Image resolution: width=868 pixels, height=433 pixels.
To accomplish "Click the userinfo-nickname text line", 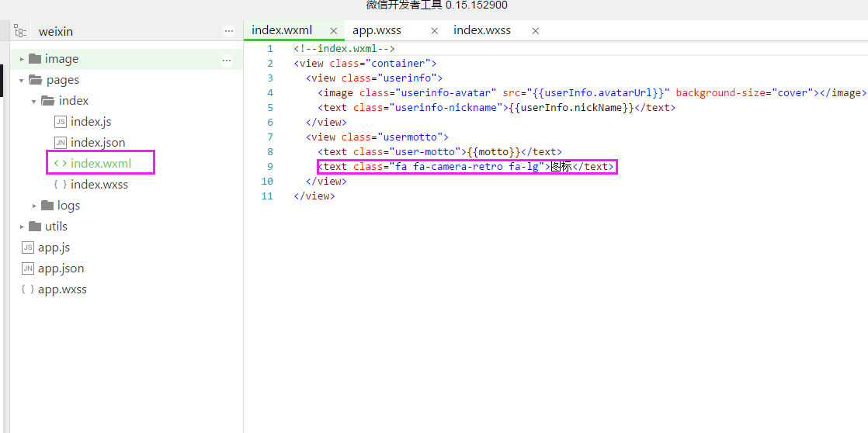I will (497, 107).
